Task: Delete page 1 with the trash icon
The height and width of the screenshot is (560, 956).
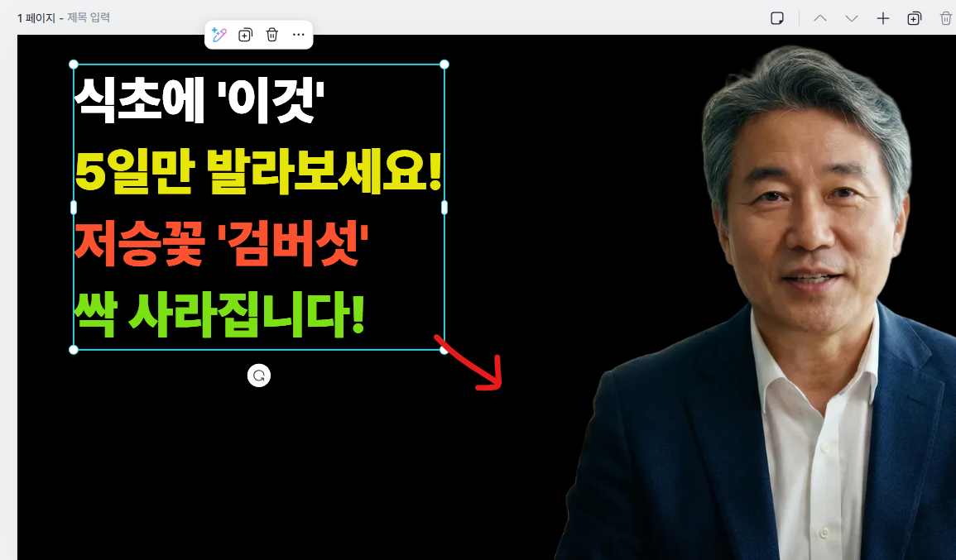Action: 946,17
